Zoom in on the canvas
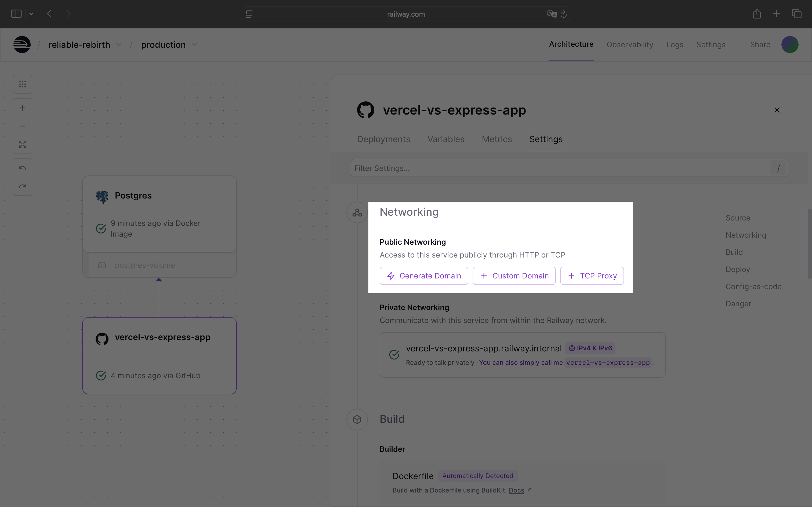 [x=23, y=108]
